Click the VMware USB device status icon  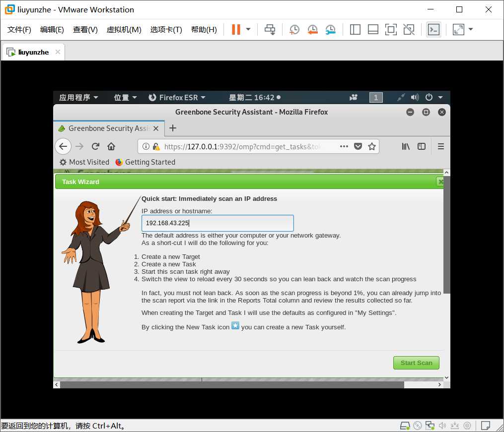(x=455, y=426)
